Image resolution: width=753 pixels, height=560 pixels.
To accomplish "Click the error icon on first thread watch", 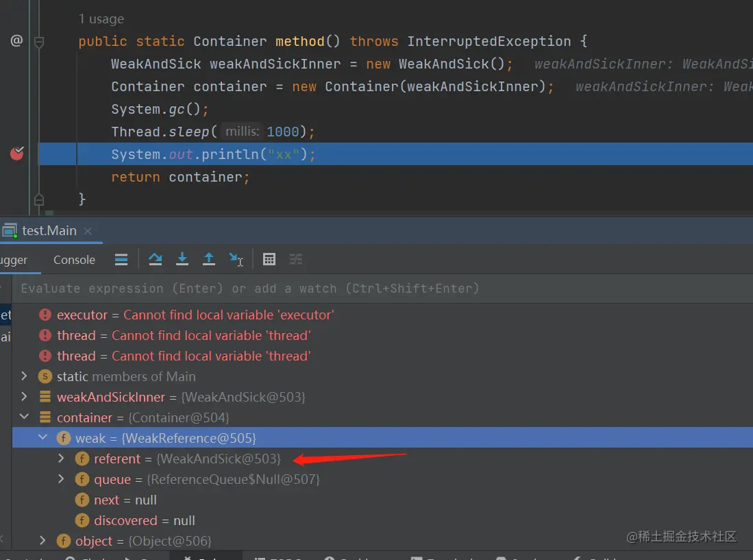I will [x=45, y=335].
